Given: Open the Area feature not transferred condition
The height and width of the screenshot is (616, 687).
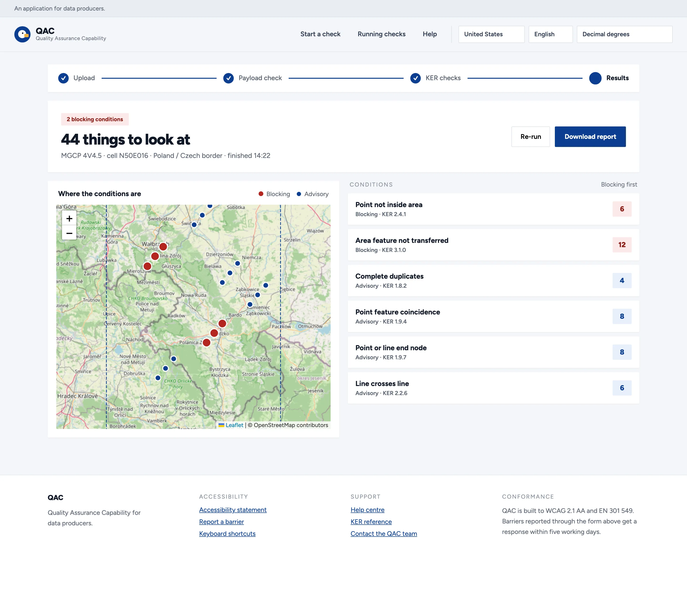Looking at the screenshot, I should click(493, 245).
